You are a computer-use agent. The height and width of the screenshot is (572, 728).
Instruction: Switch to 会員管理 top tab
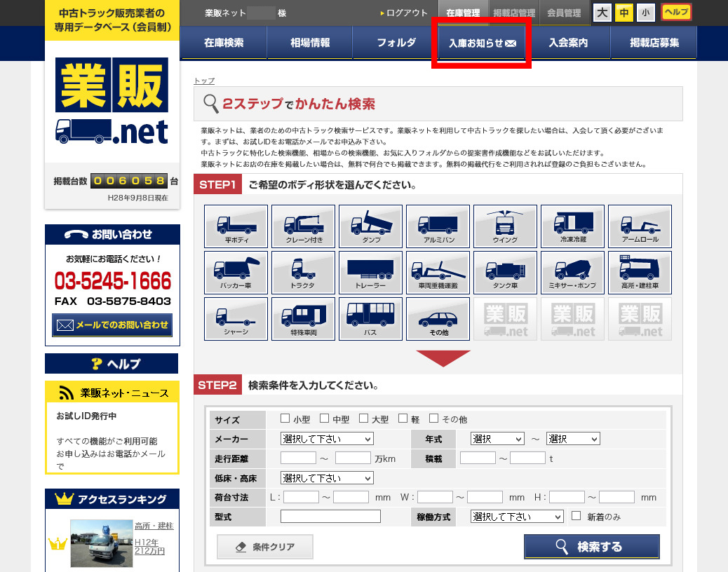564,13
